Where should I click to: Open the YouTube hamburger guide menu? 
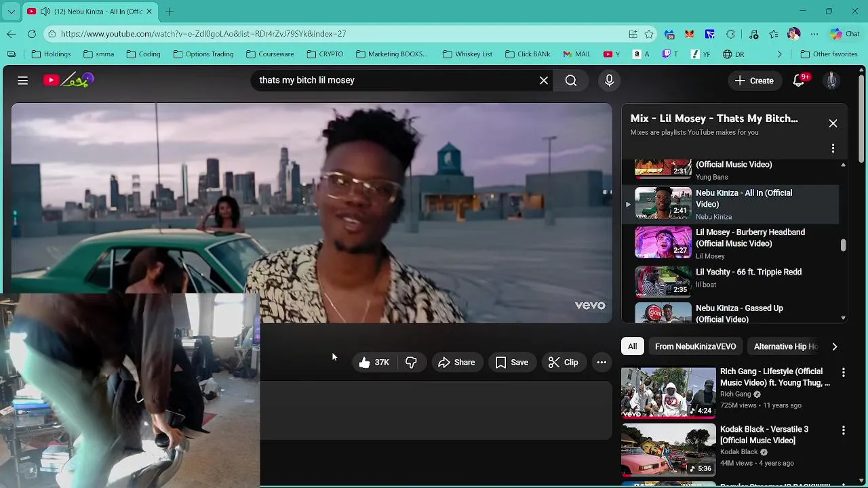click(22, 80)
